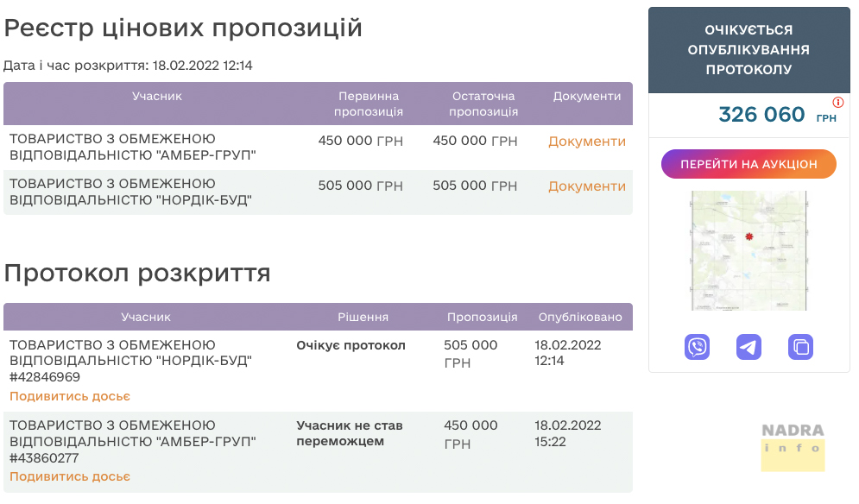View досьє of НОРДІК-БУД #42846969

pyautogui.click(x=70, y=396)
